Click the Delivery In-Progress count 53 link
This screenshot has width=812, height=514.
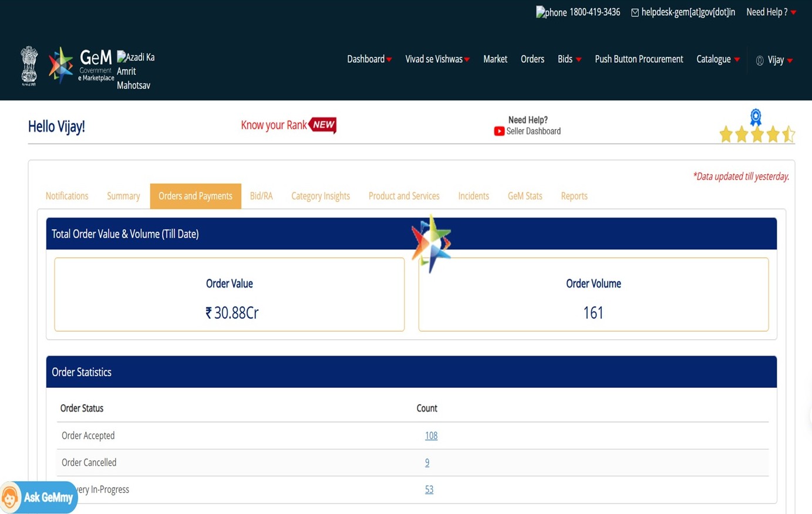point(429,489)
